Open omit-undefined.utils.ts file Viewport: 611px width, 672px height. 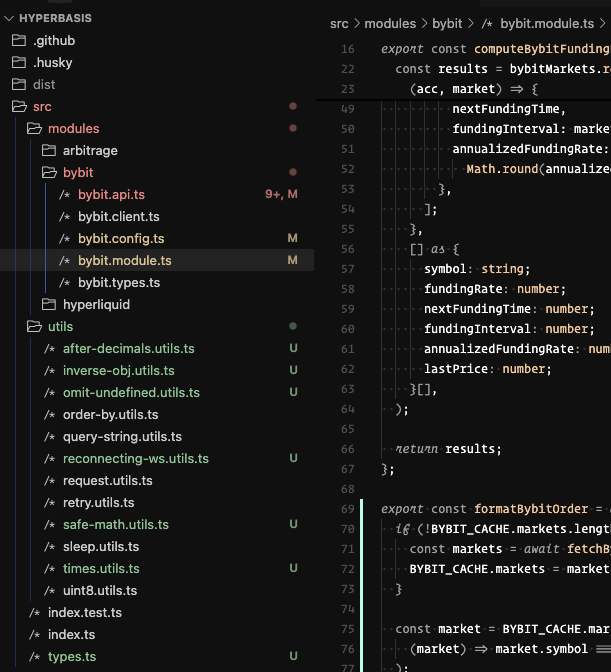tap(131, 393)
